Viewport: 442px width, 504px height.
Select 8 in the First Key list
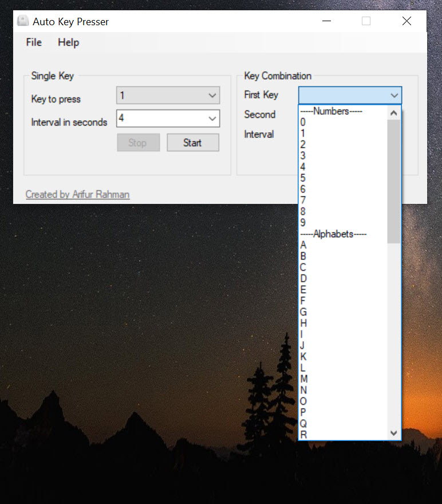(x=343, y=211)
